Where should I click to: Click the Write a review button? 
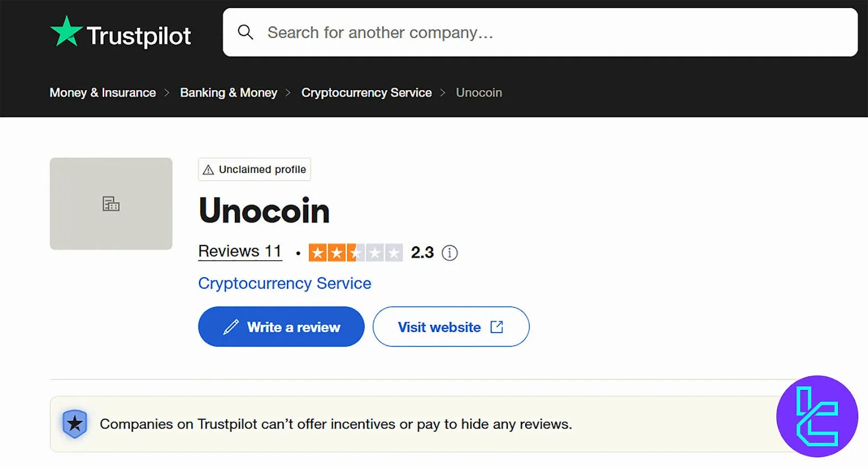(281, 327)
